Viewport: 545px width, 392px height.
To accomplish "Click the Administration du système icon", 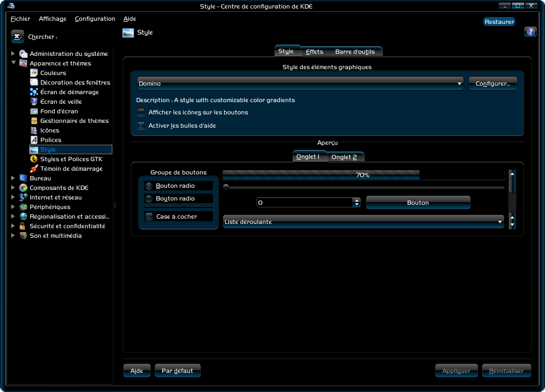I will click(23, 54).
